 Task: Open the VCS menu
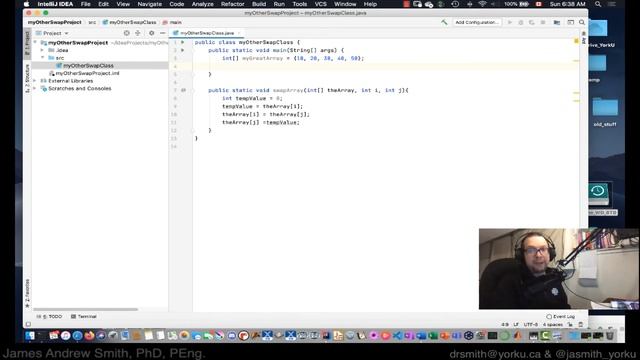click(320, 4)
